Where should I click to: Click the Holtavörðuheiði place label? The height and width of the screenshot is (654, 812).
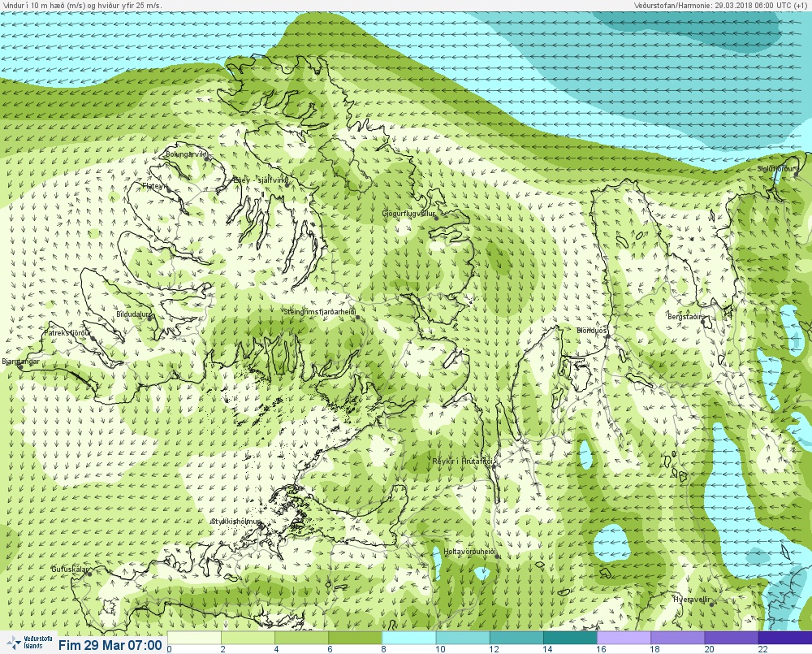pyautogui.click(x=469, y=552)
